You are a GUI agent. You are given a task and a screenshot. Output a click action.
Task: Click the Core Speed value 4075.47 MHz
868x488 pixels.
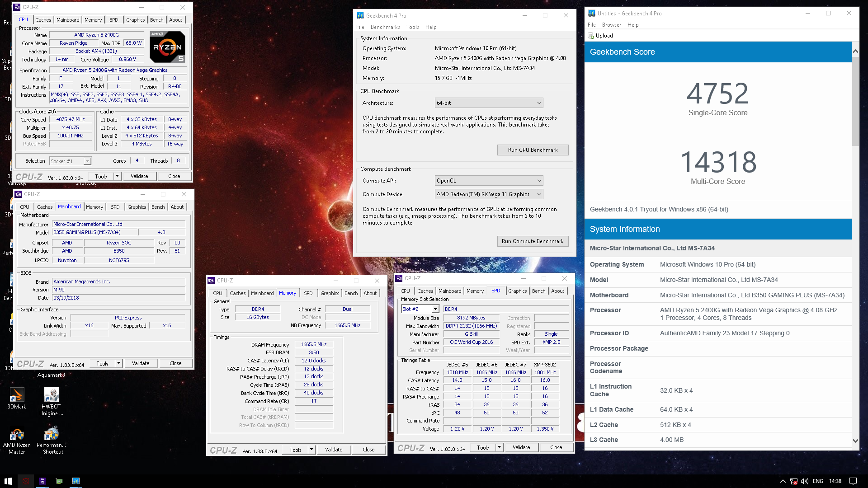tap(71, 120)
